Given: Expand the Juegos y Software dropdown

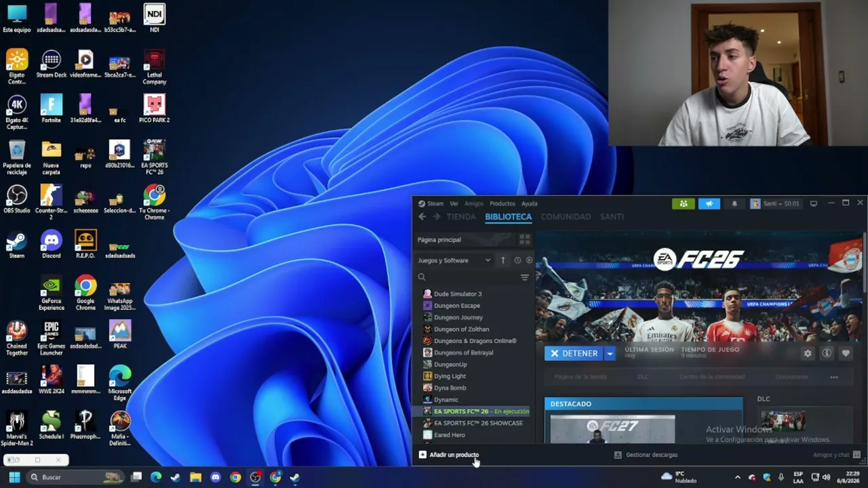Looking at the screenshot, I should coord(454,260).
